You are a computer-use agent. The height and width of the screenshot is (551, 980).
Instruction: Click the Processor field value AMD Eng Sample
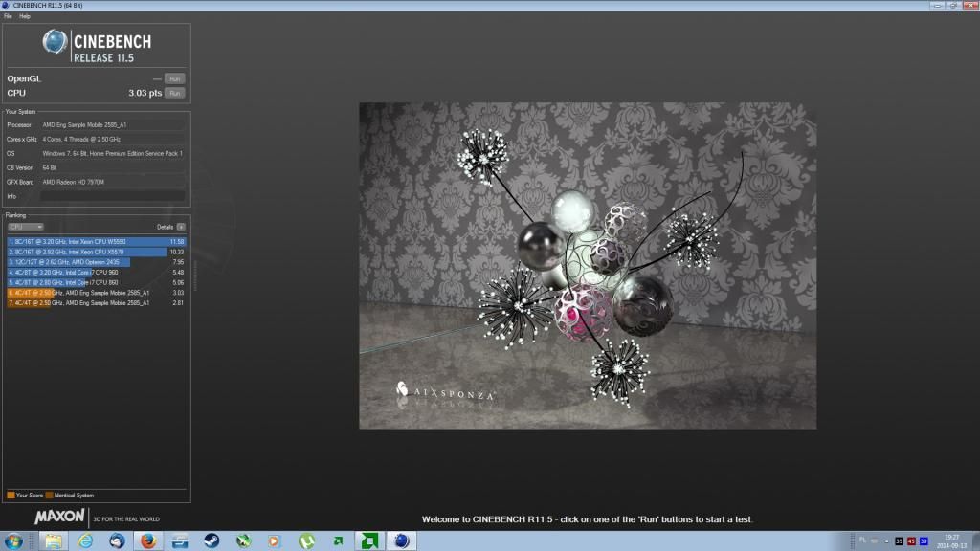click(113, 125)
